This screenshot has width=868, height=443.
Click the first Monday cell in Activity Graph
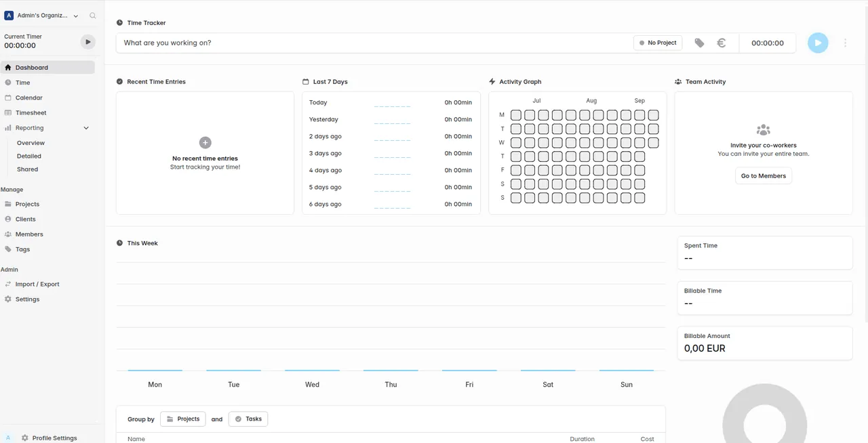(x=516, y=115)
